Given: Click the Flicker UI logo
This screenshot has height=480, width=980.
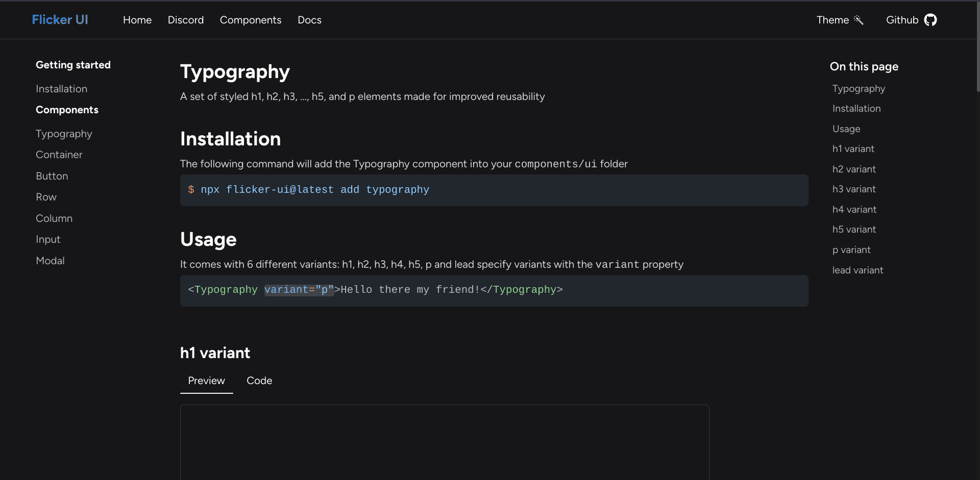Looking at the screenshot, I should click(60, 19).
